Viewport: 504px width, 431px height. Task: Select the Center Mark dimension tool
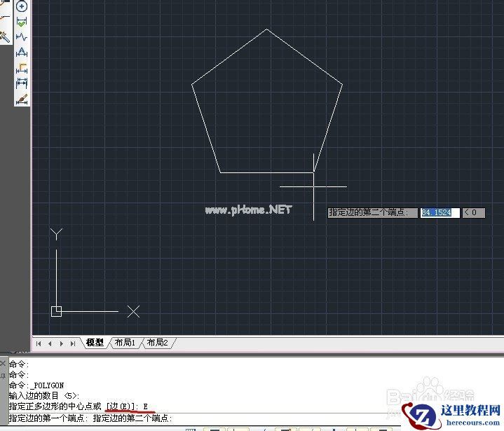(x=22, y=6)
